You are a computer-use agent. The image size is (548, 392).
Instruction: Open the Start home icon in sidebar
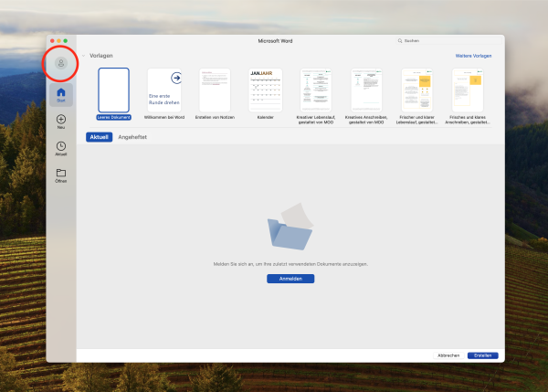point(61,93)
